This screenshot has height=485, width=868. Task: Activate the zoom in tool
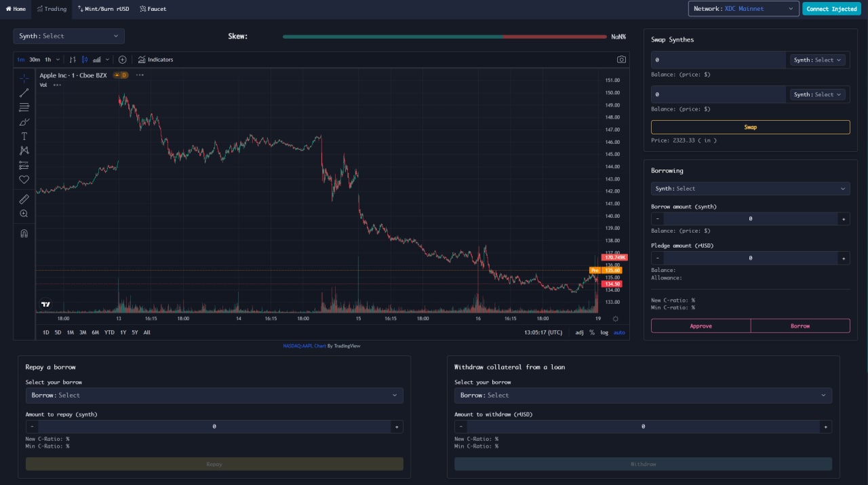pyautogui.click(x=24, y=214)
